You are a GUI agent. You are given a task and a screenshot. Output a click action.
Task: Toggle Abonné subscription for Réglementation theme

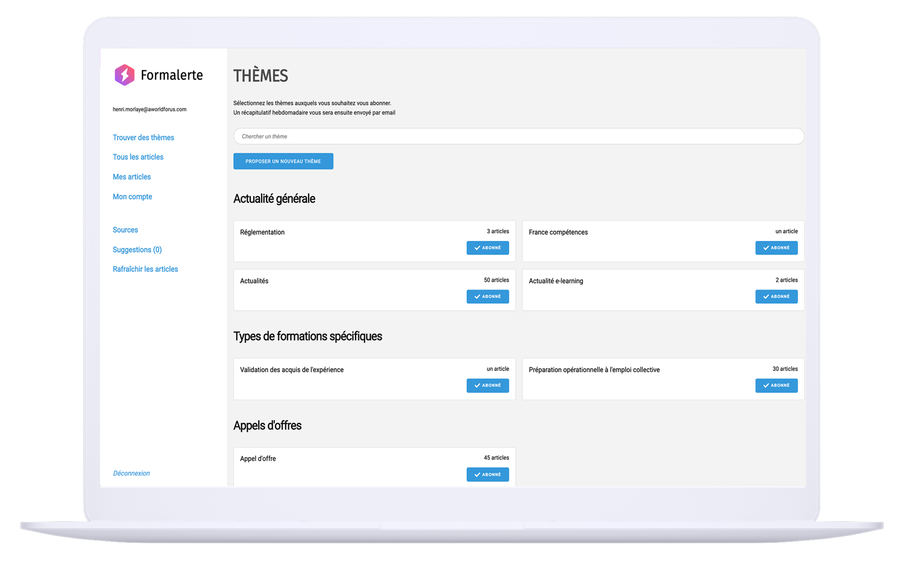click(487, 248)
